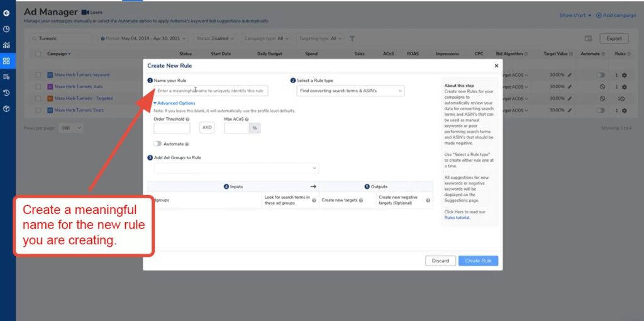Expand the Add Ad Groups to Rule dropdown

[x=236, y=168]
